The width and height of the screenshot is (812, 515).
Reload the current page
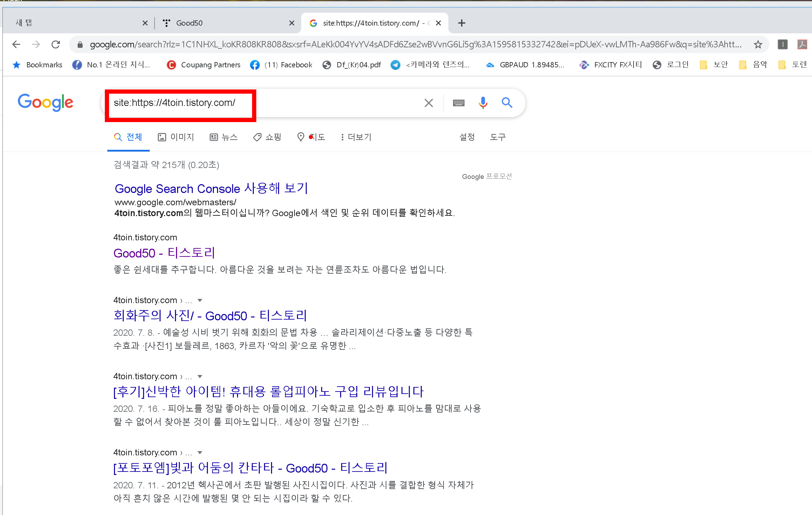click(56, 45)
